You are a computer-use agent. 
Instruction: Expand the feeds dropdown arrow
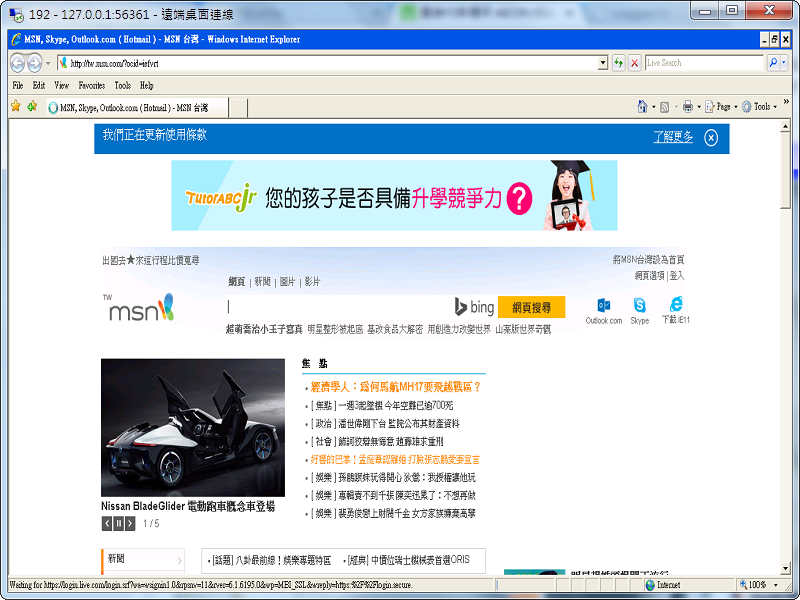pos(676,107)
